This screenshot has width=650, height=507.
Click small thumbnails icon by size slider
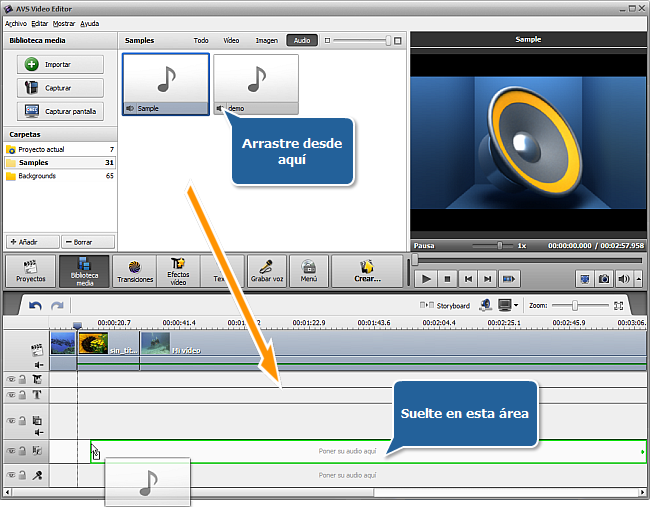coord(327,41)
